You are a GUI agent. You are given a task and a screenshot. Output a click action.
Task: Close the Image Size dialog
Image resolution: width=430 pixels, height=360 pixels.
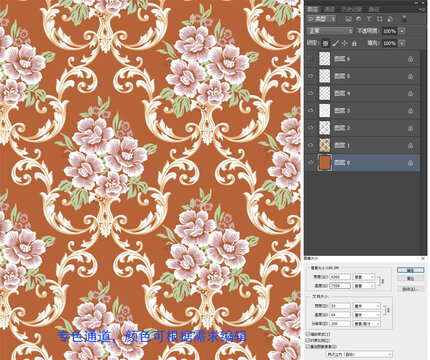[x=423, y=258]
